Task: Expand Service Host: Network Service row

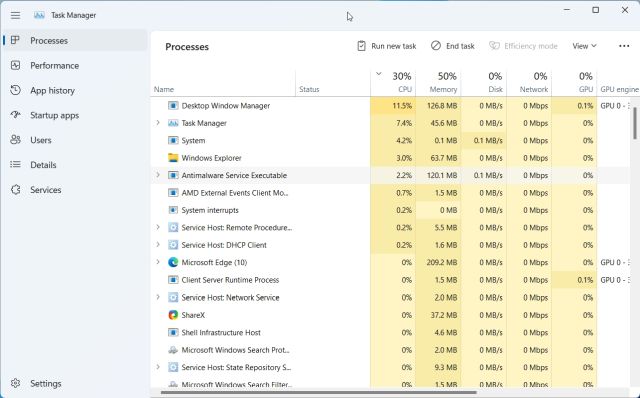Action: pos(158,297)
